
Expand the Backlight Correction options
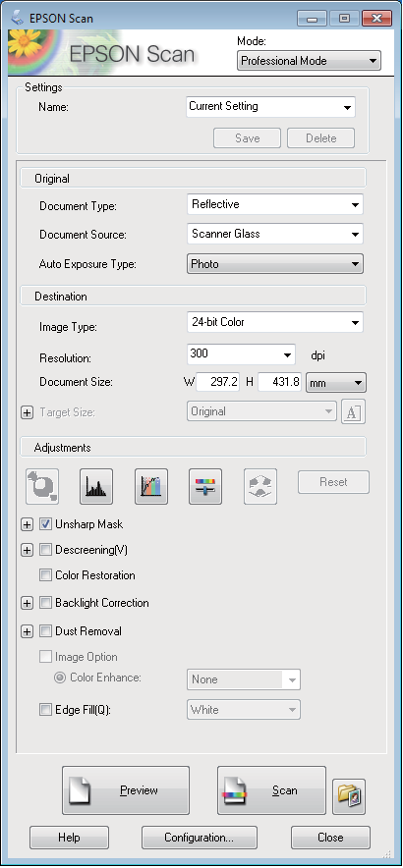(x=27, y=604)
